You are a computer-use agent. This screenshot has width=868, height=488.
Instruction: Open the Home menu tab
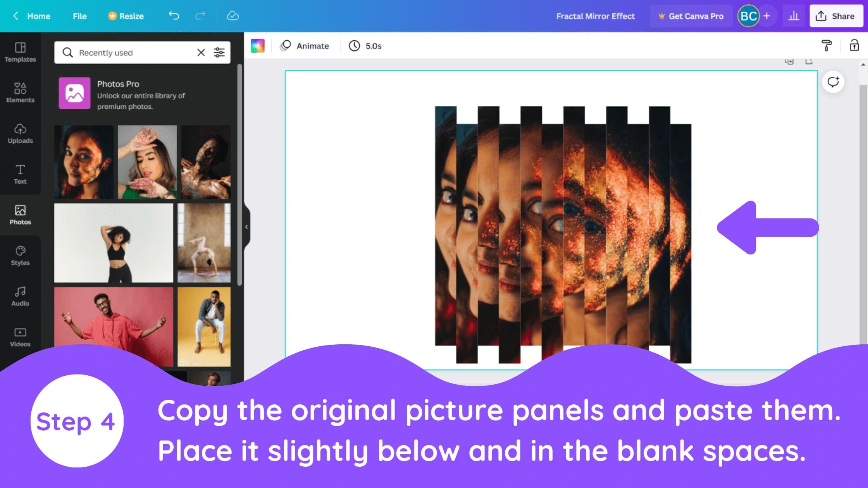[x=38, y=16]
